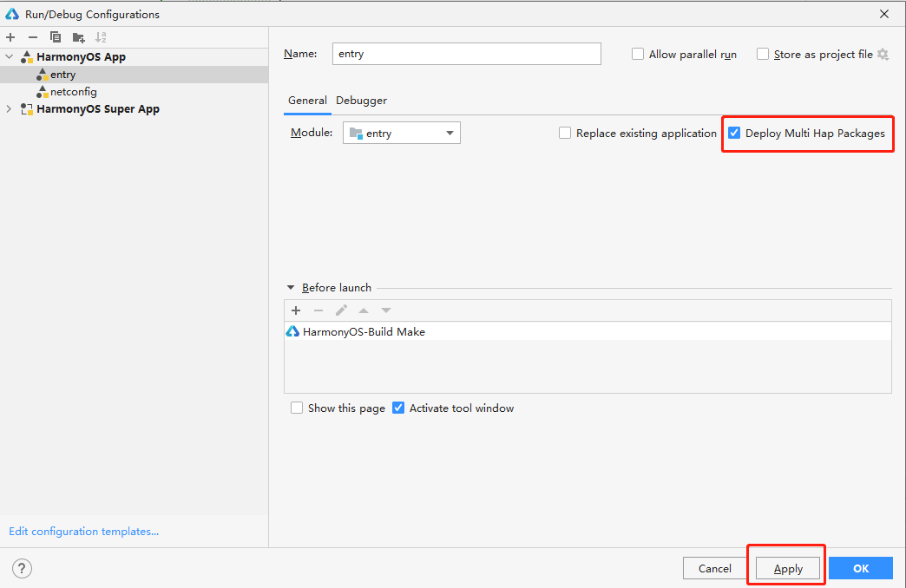Create a new configuration folder
Image resolution: width=906 pixels, height=588 pixels.
79,37
